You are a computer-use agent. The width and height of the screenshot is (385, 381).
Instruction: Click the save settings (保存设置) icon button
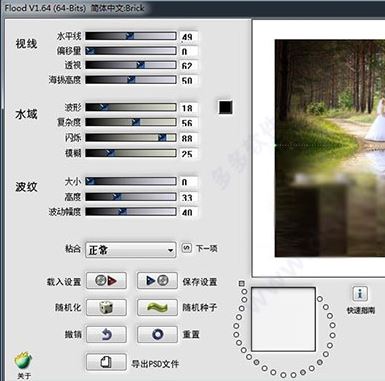[x=157, y=281]
